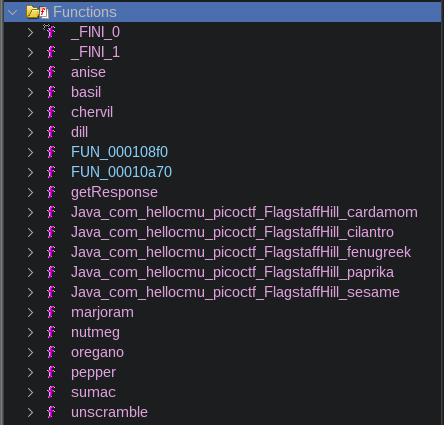The width and height of the screenshot is (444, 425).
Task: Expand the nutmeg function entry
Action: click(30, 332)
